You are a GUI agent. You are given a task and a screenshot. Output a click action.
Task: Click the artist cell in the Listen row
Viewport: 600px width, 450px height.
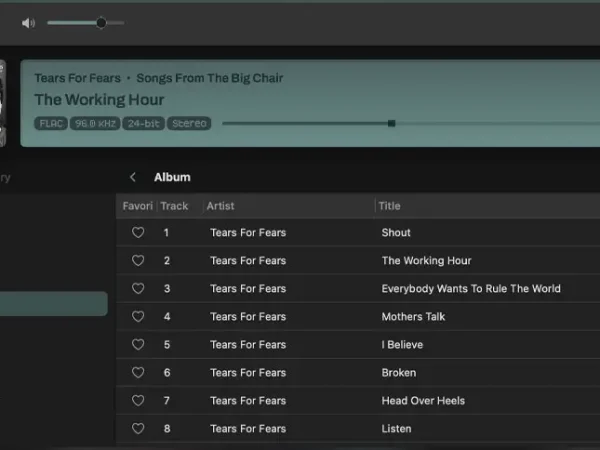point(248,429)
